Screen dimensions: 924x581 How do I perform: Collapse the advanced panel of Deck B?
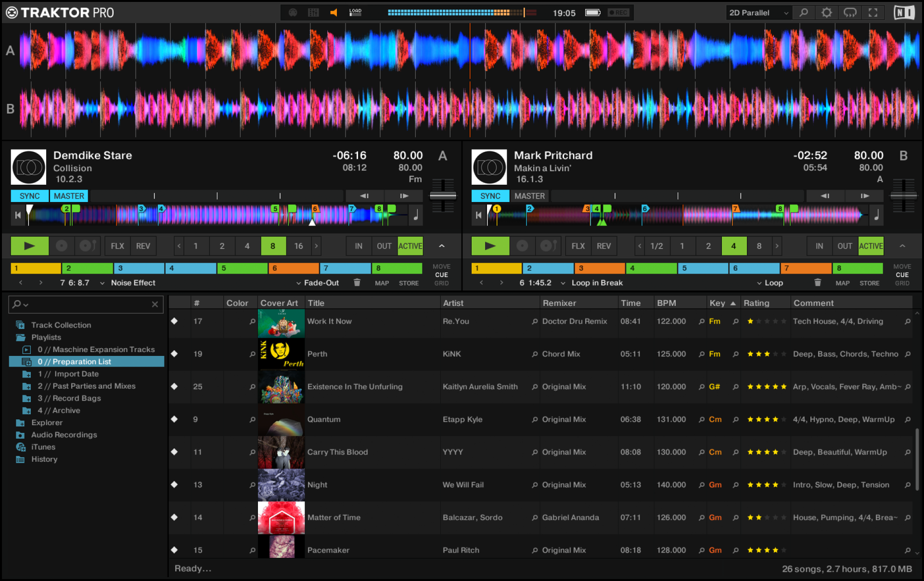point(902,246)
